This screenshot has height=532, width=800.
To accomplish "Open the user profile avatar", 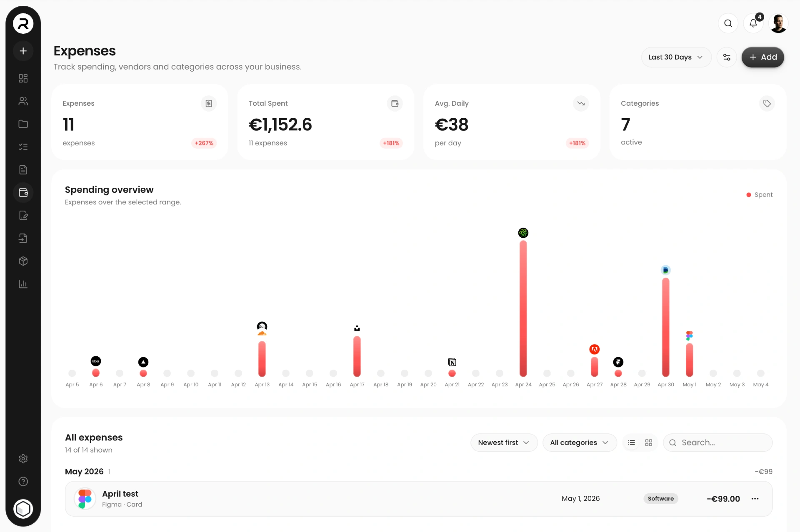I will point(778,23).
